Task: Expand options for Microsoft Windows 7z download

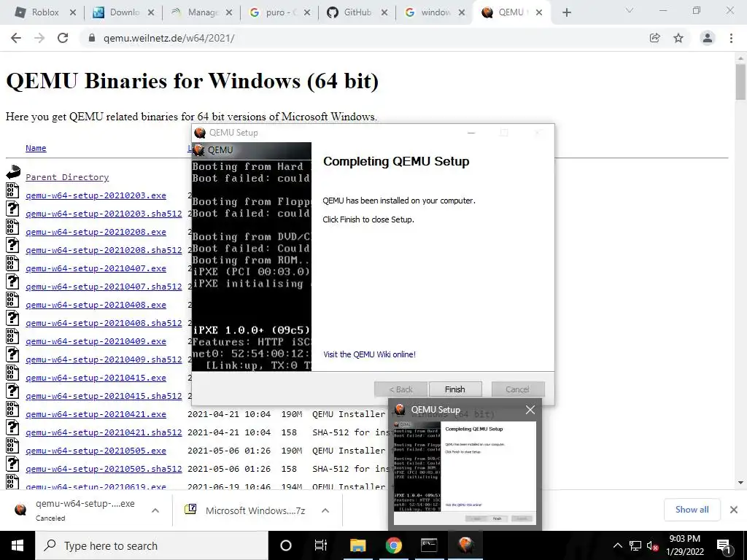Action: pos(325,510)
